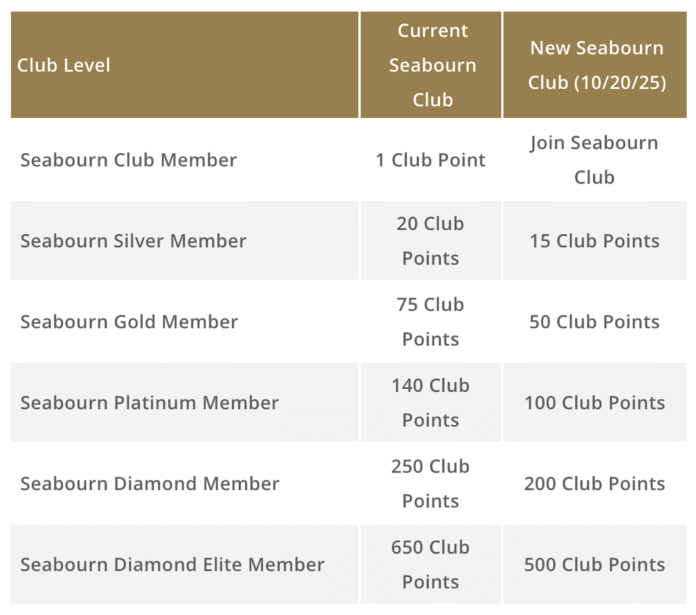Click the 15 Club Points cell
The image size is (696, 615).
[594, 241]
